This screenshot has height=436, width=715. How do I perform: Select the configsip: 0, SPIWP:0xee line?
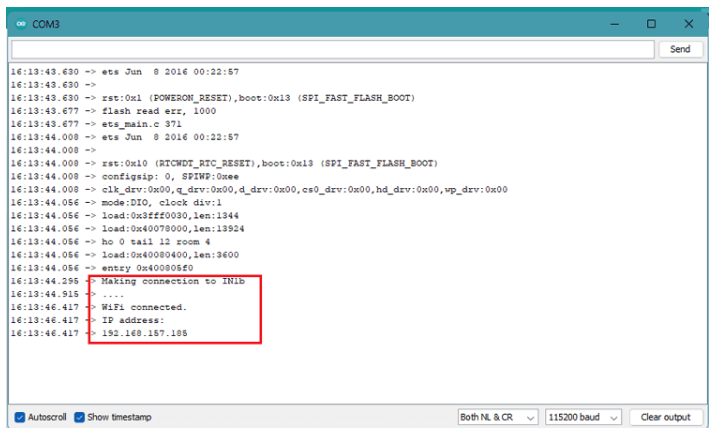pyautogui.click(x=169, y=176)
